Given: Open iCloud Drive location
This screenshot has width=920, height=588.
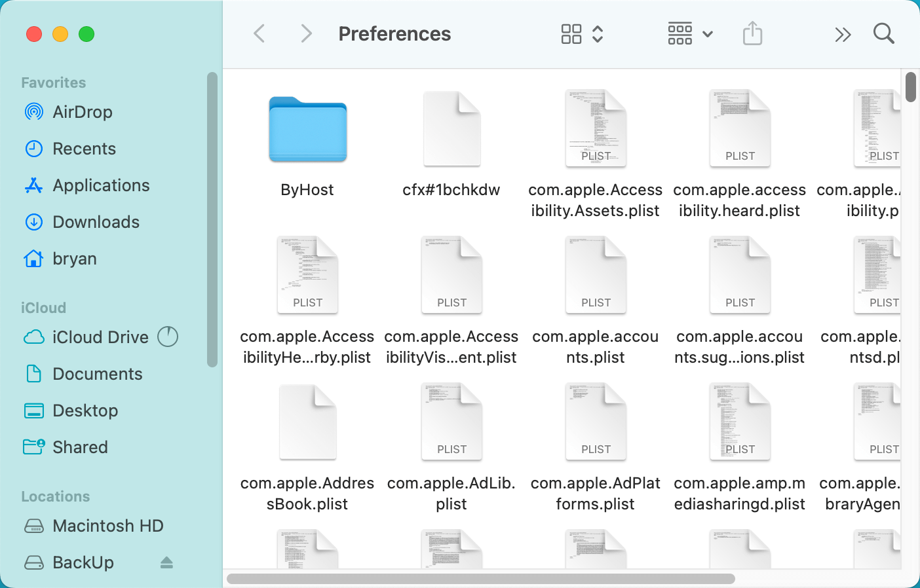Looking at the screenshot, I should pyautogui.click(x=100, y=337).
